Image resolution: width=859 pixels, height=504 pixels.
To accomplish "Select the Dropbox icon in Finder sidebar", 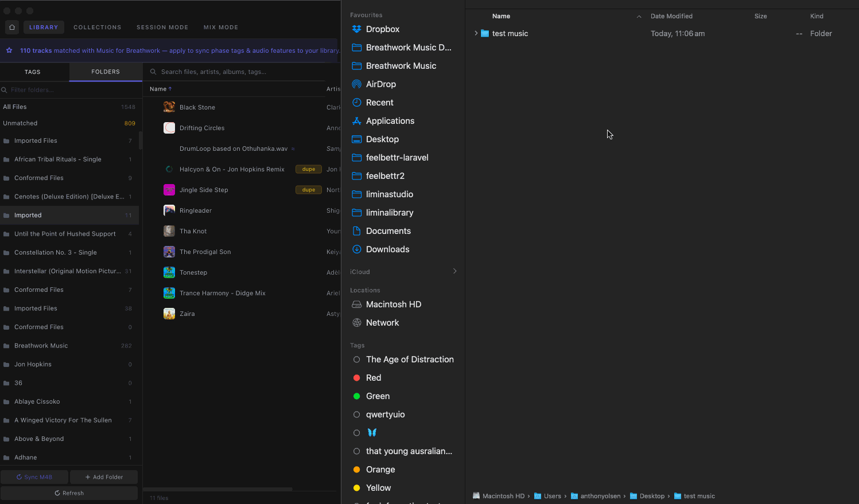I will pyautogui.click(x=356, y=29).
